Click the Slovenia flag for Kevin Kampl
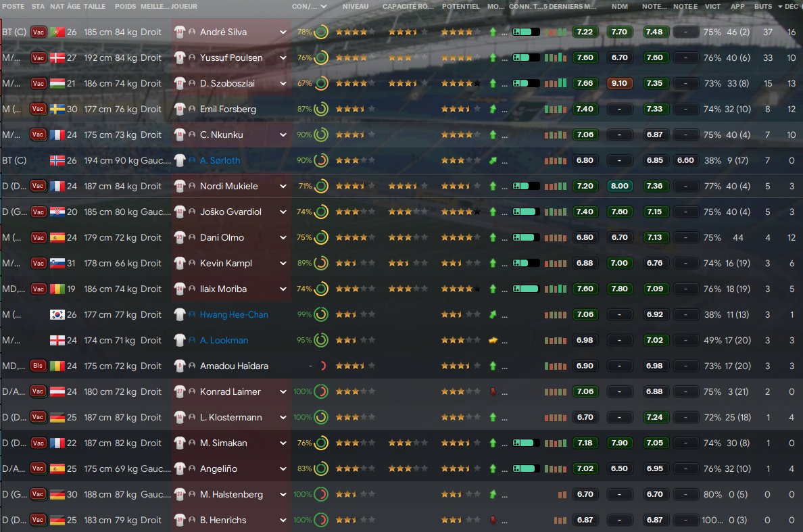Image resolution: width=803 pixels, height=532 pixels. tap(57, 263)
